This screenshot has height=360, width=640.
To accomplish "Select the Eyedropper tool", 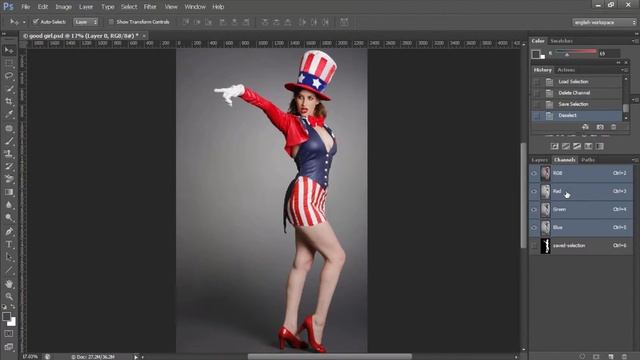I will click(x=9, y=114).
